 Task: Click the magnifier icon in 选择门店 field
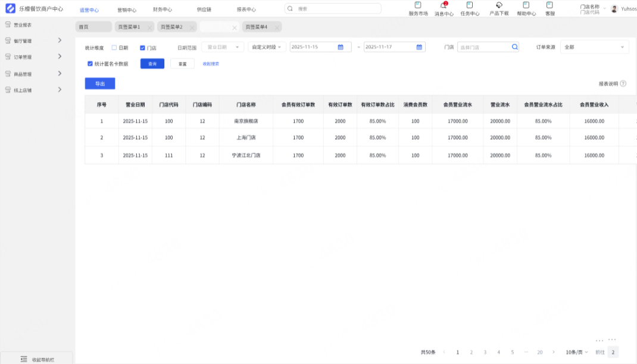515,46
